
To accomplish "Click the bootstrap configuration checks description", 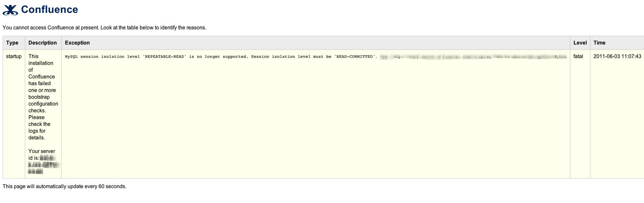I will pyautogui.click(x=43, y=97).
